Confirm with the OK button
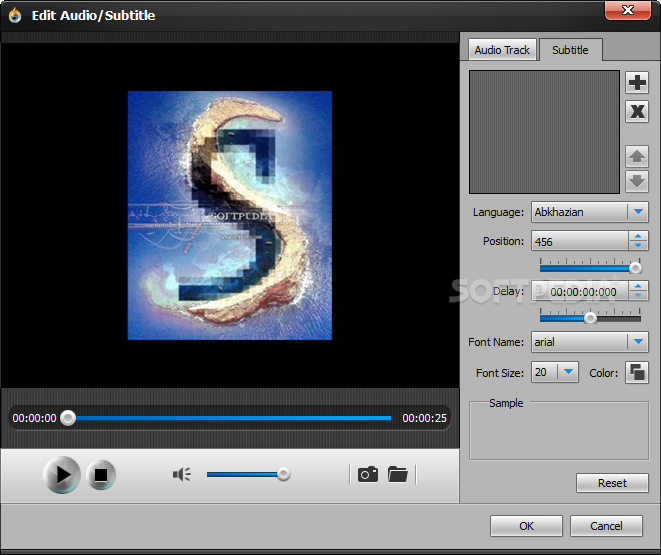661x555 pixels. point(526,526)
